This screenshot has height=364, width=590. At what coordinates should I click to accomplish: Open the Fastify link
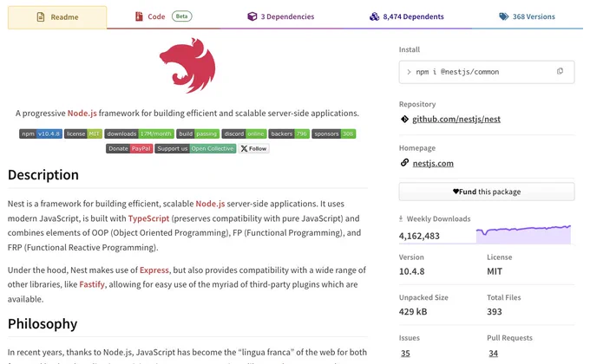point(92,284)
